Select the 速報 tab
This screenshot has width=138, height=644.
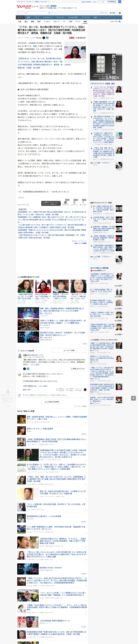click(x=28, y=17)
